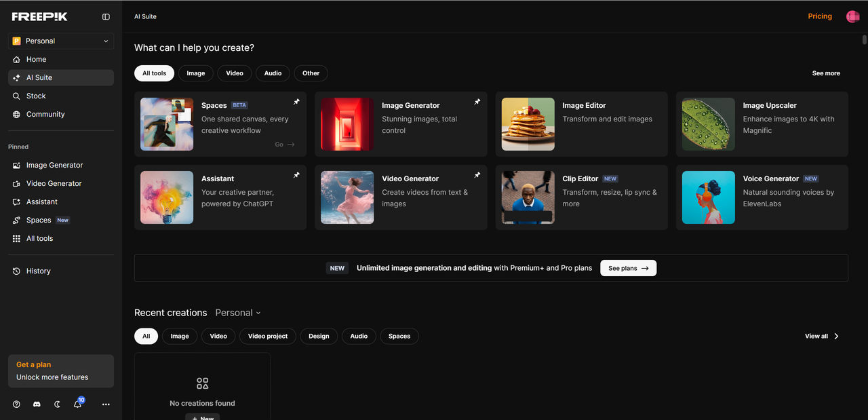Open All tools grid in sidebar
This screenshot has width=868, height=420.
39,238
